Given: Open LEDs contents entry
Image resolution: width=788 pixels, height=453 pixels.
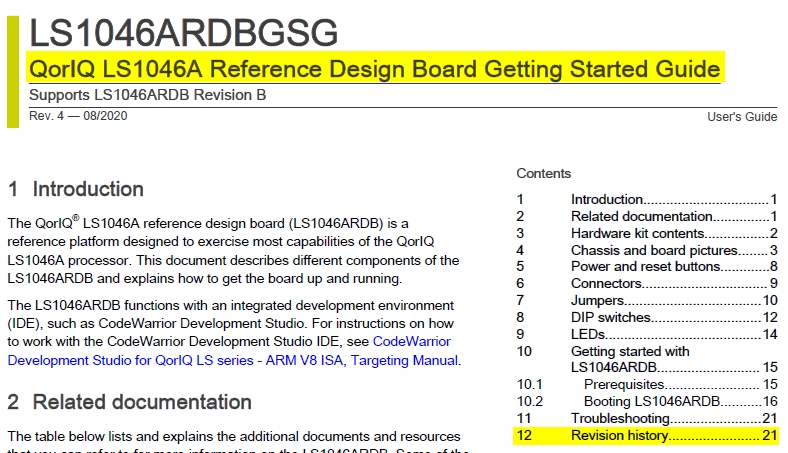Looking at the screenshot, I should 647,334.
